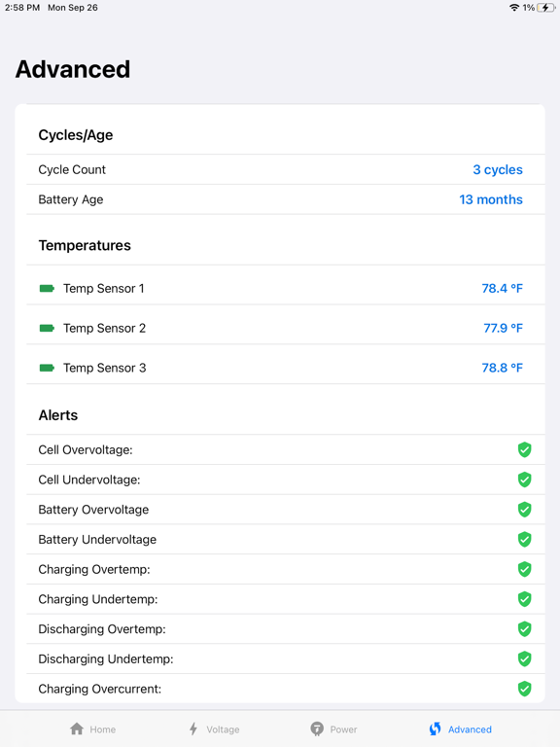
Task: Click the Charging Overtemp shield icon
Action: (524, 569)
